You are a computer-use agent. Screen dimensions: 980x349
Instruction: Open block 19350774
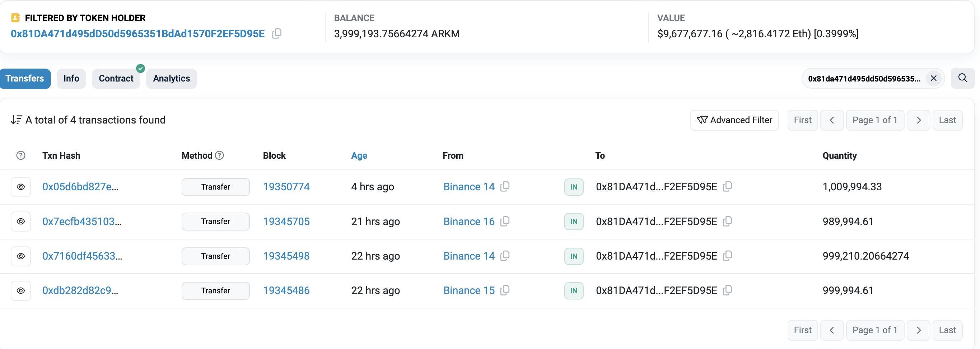[x=286, y=187]
